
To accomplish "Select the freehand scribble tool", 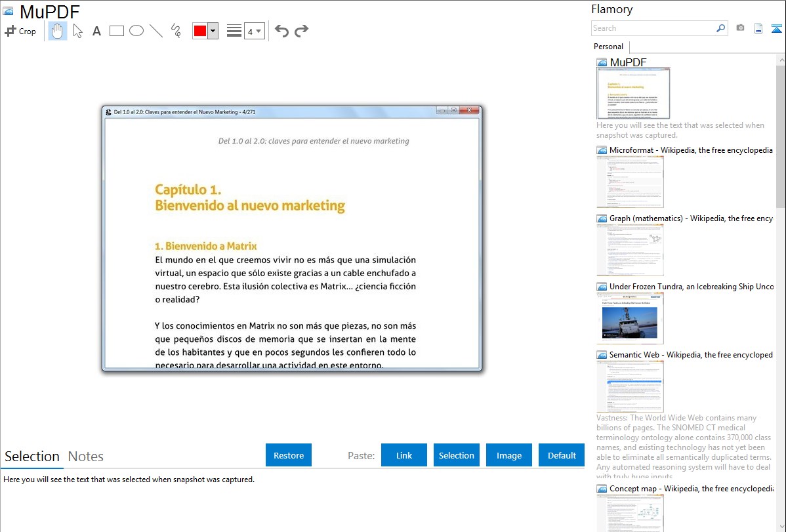I will pyautogui.click(x=176, y=31).
